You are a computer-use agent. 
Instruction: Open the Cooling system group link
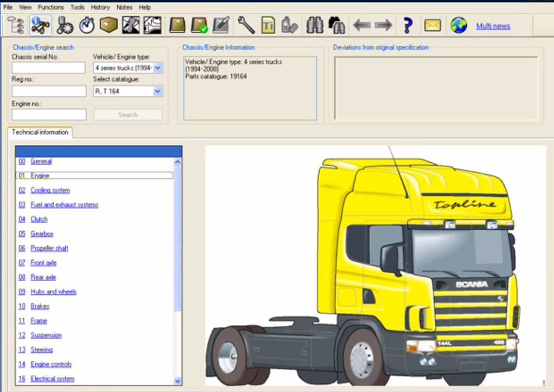[x=50, y=190]
